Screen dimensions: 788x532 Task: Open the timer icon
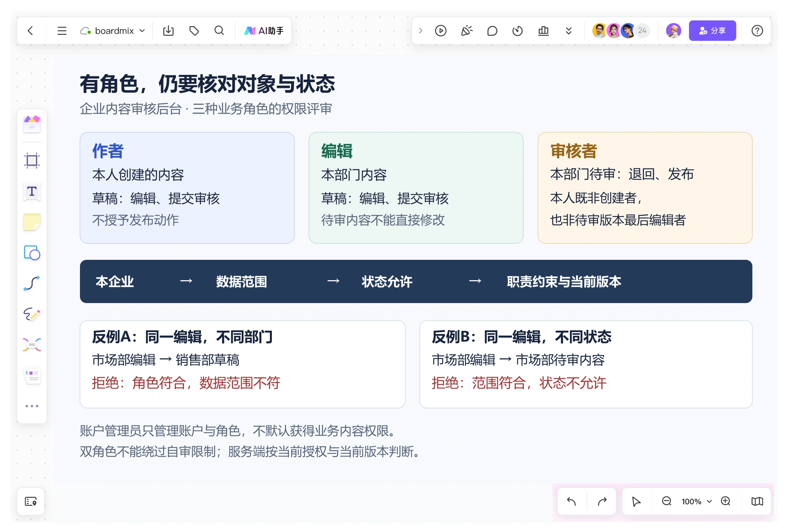coord(518,31)
